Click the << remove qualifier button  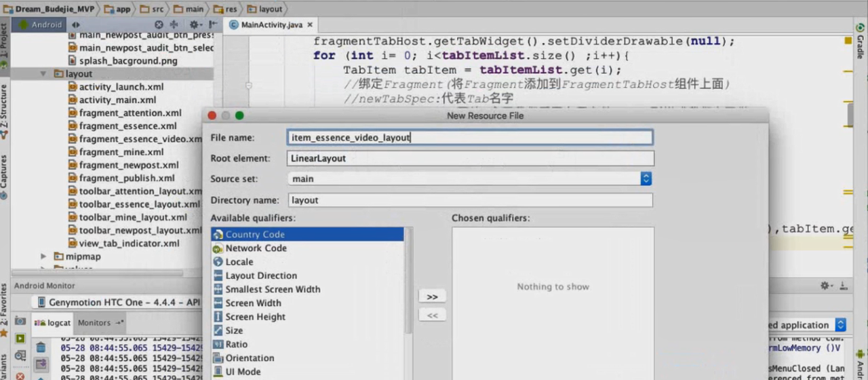click(x=432, y=315)
